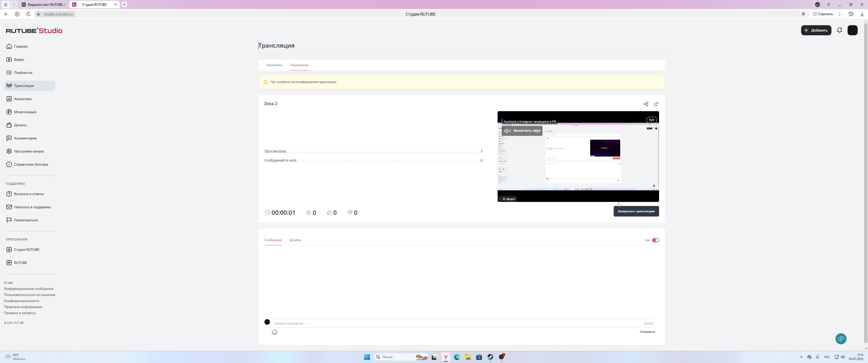Open Комментарии section

pos(30,138)
